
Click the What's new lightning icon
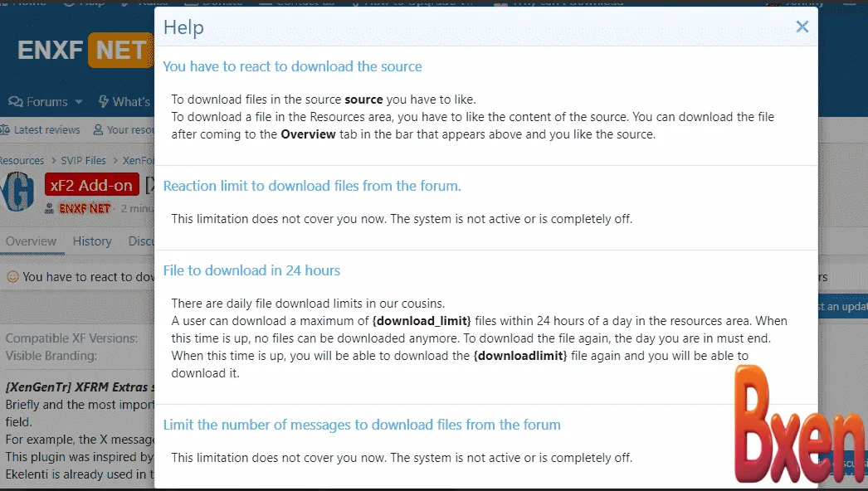(104, 102)
